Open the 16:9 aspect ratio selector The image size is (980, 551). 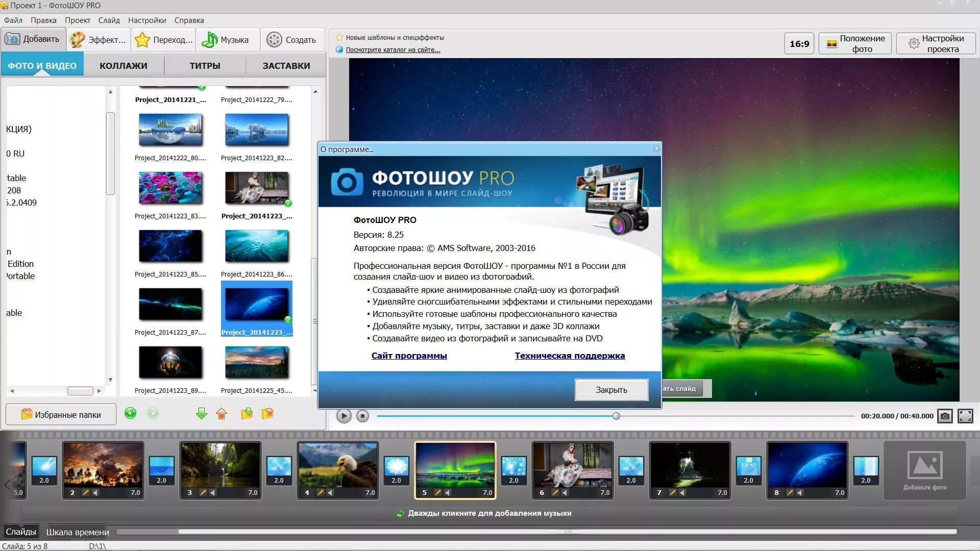pos(799,44)
